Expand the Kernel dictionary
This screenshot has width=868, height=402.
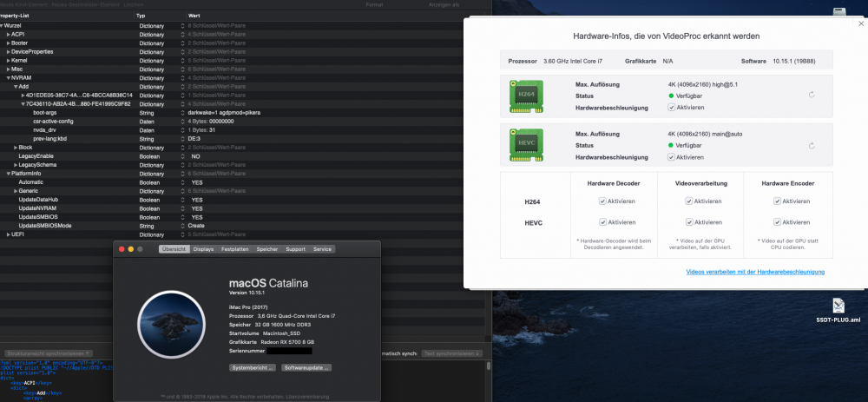9,61
